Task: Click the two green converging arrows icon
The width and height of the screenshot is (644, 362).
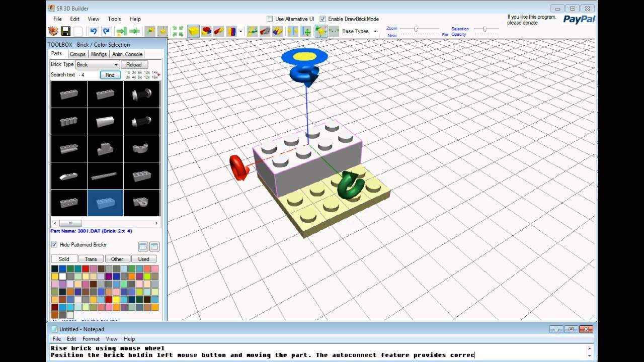Action: click(x=134, y=31)
